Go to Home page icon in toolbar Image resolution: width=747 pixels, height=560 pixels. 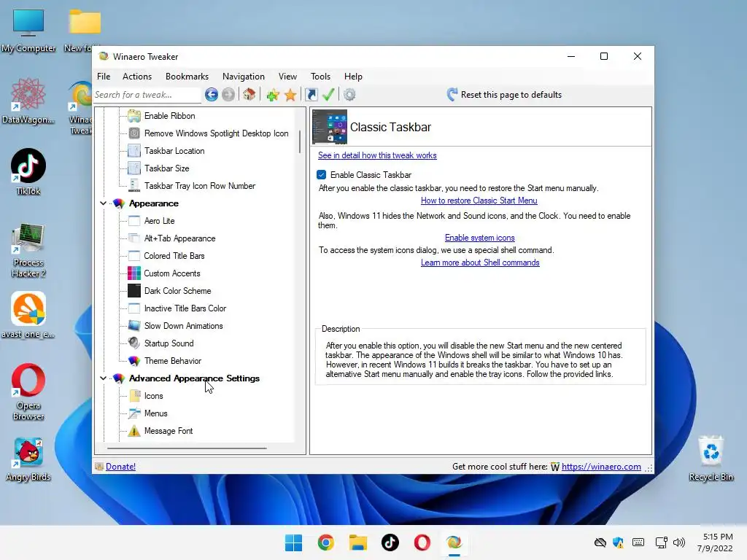point(249,94)
